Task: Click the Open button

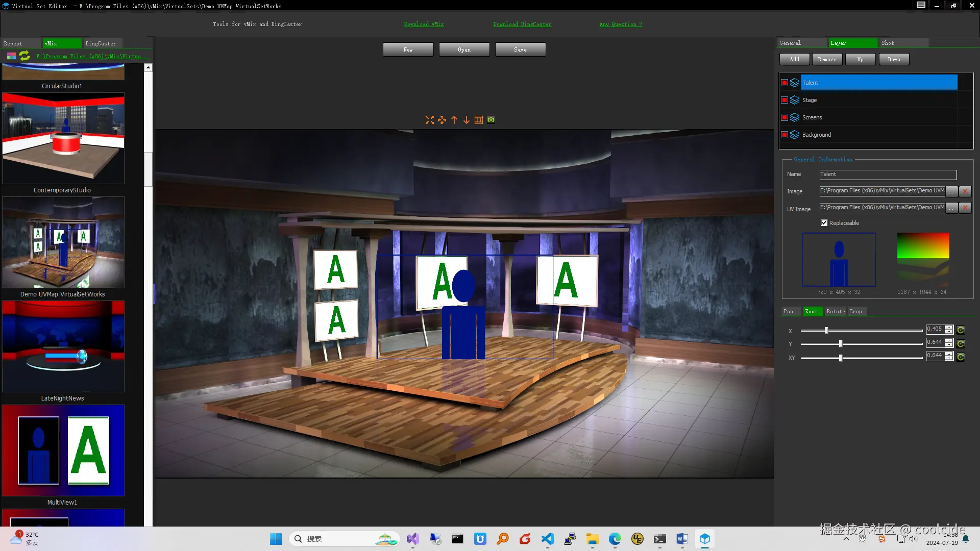Action: point(464,49)
